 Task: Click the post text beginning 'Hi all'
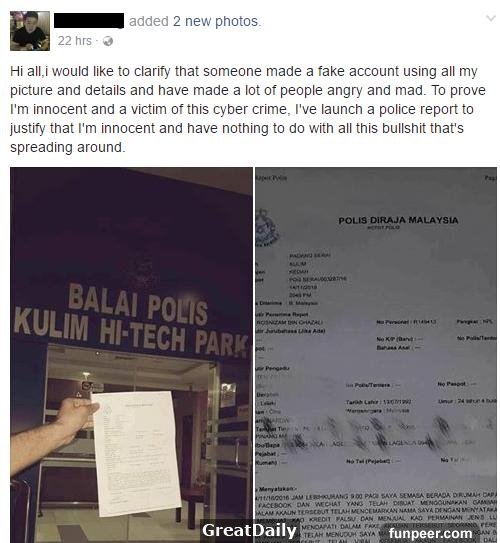(x=248, y=109)
